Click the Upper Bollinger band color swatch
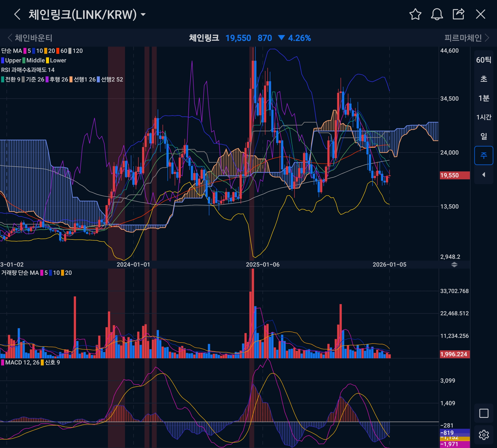 click(x=3, y=60)
